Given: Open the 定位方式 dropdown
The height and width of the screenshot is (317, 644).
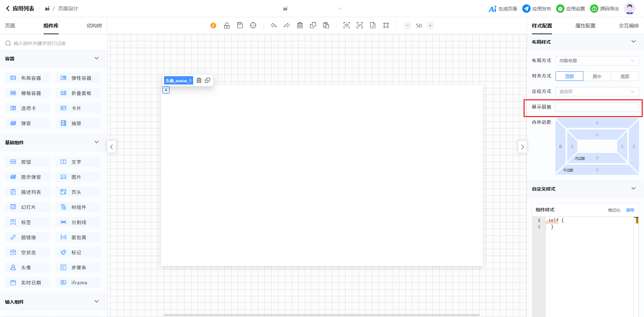Looking at the screenshot, I should 597,92.
